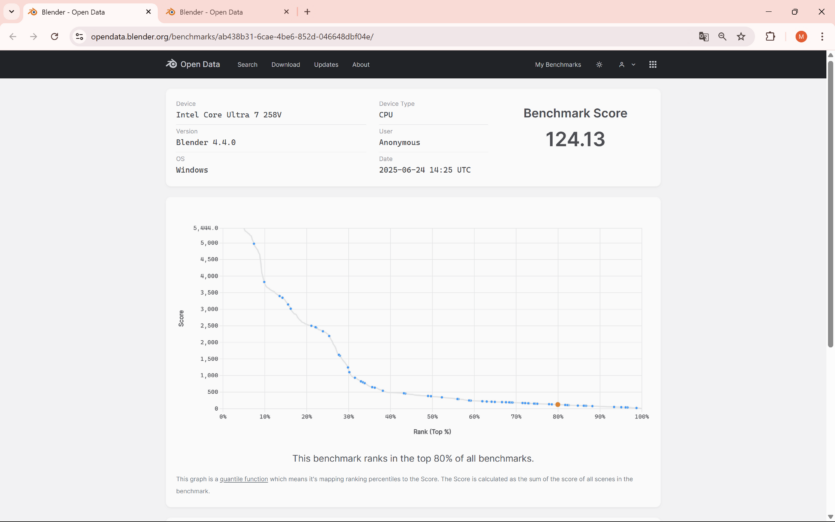This screenshot has width=835, height=522.
Task: Go forward with browser forward arrow
Action: 34,36
